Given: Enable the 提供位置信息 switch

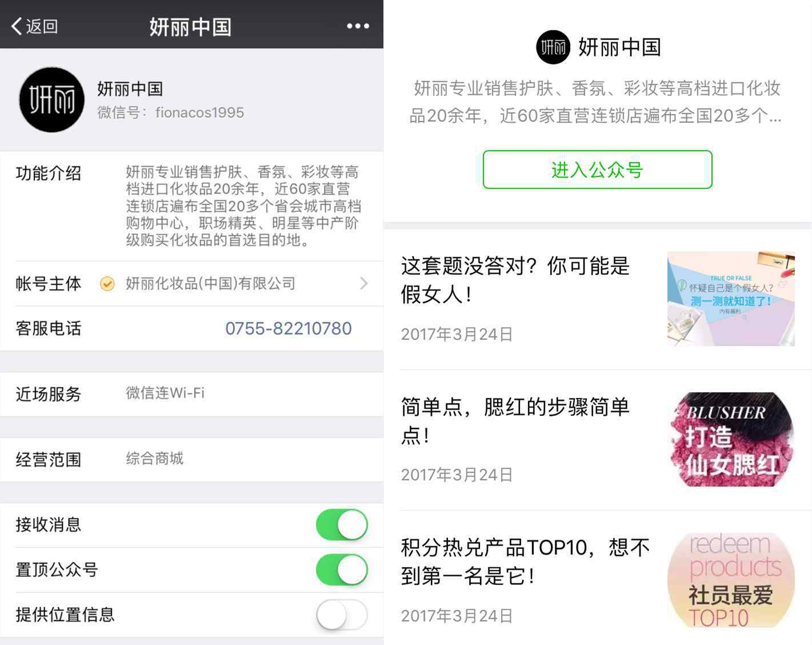Looking at the screenshot, I should [x=342, y=615].
